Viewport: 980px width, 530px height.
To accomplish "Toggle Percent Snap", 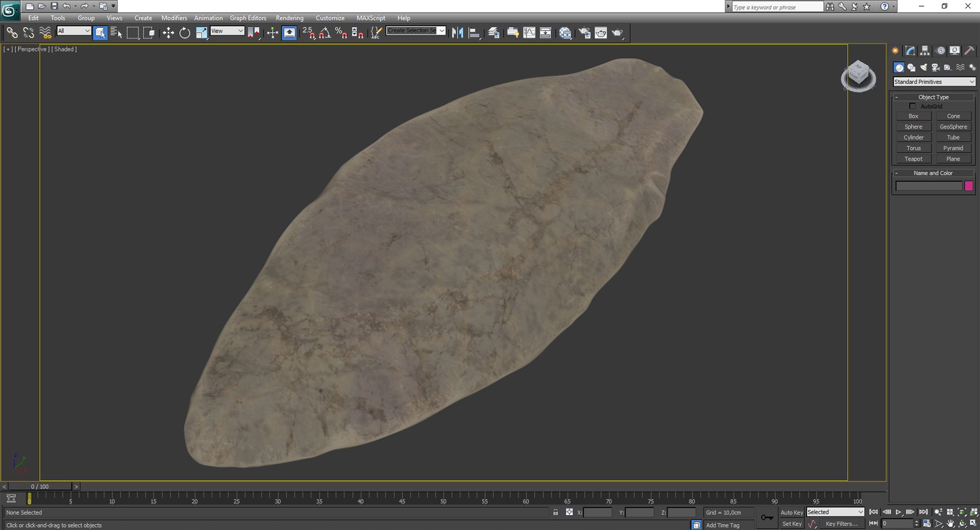I will pyautogui.click(x=341, y=33).
